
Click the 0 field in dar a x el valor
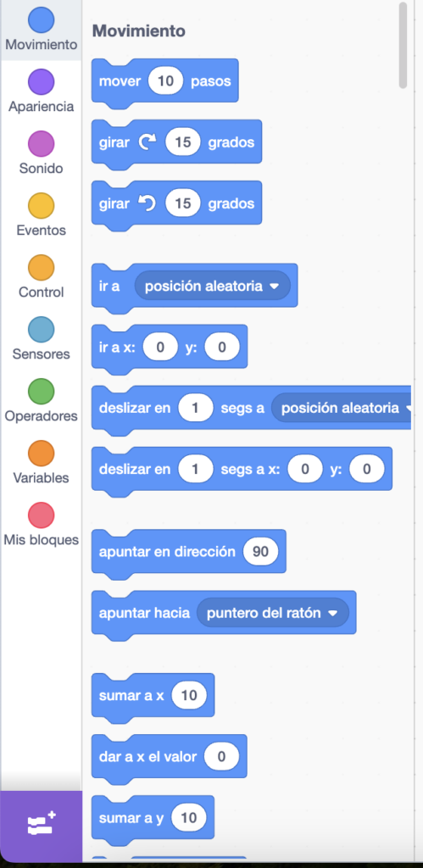click(221, 757)
